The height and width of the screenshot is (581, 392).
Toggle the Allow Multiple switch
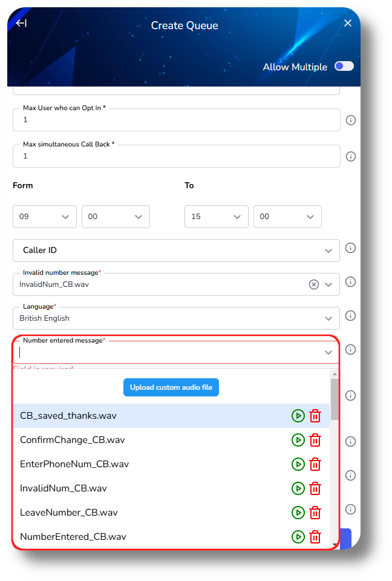click(x=344, y=67)
